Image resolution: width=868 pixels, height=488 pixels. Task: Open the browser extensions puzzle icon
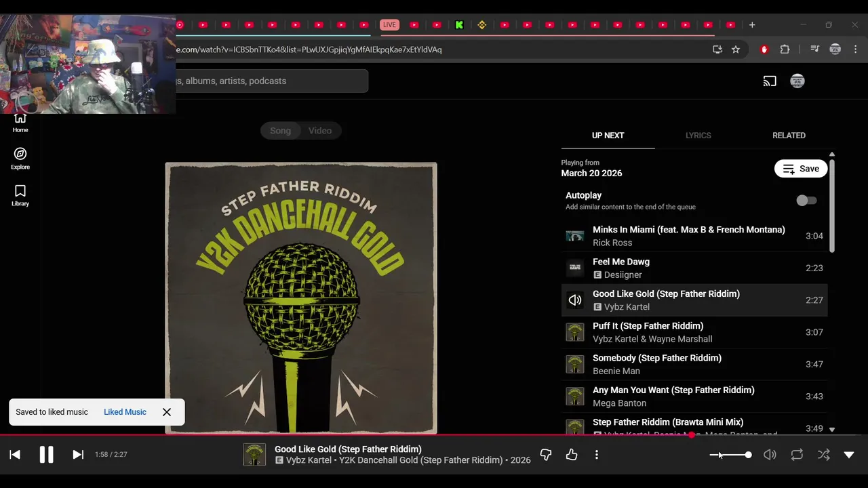click(785, 49)
